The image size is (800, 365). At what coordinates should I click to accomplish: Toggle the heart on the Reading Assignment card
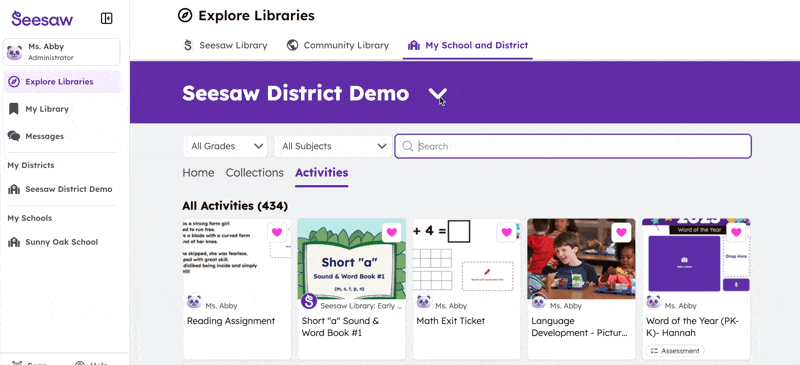277,232
